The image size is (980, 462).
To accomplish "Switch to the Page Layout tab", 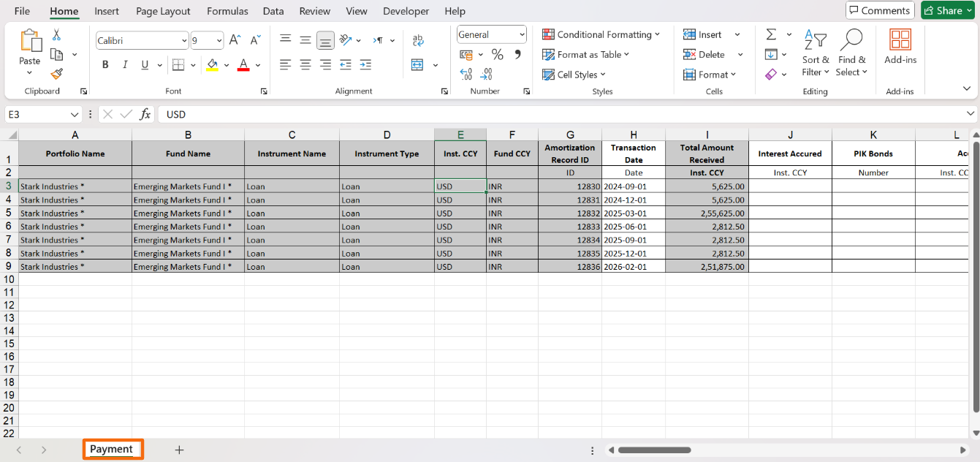I will click(163, 11).
